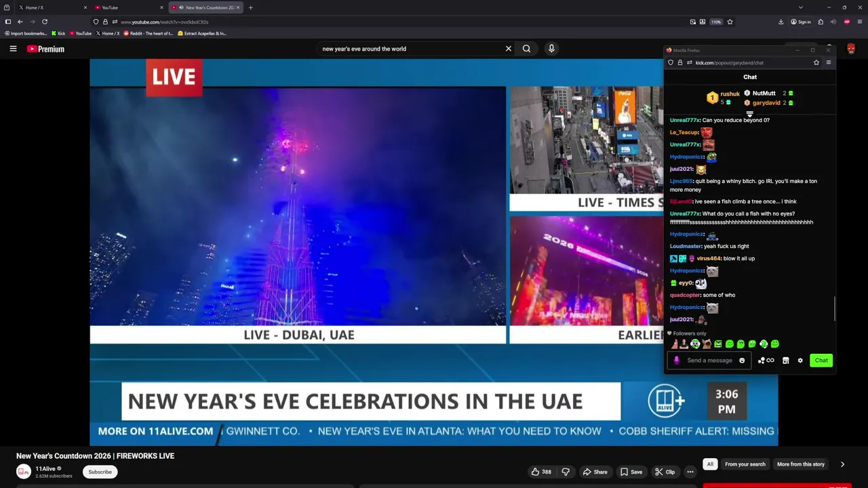Open a new browser tab

[250, 7]
